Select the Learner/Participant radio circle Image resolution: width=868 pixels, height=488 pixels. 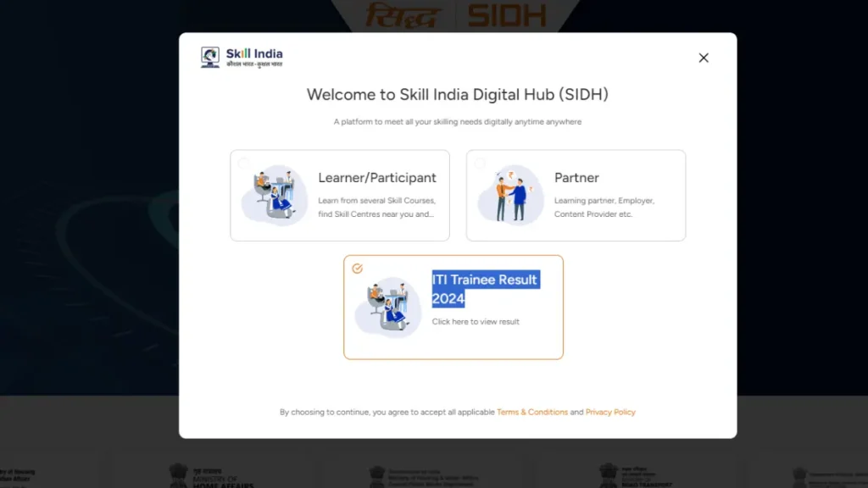243,164
